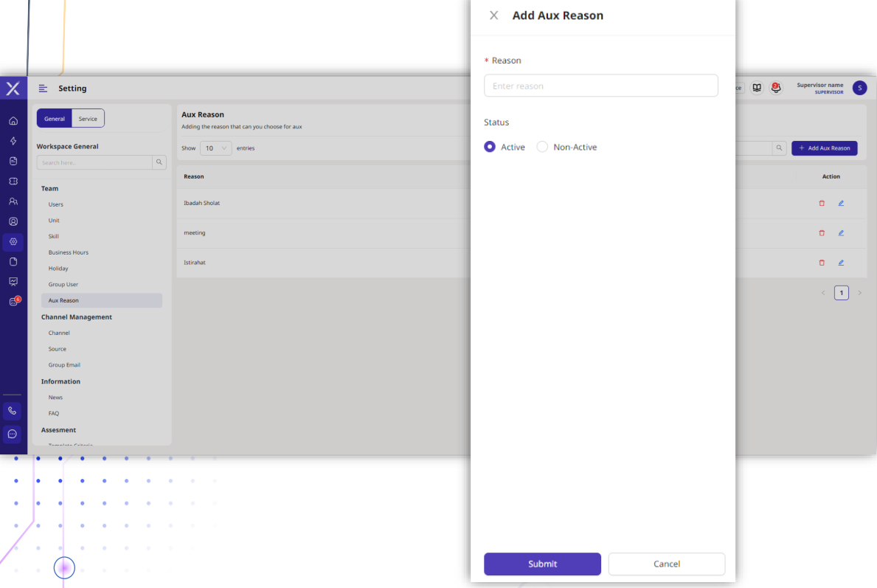Image resolution: width=877 pixels, height=588 pixels.
Task: Edit the meeting aux reason
Action: click(841, 233)
